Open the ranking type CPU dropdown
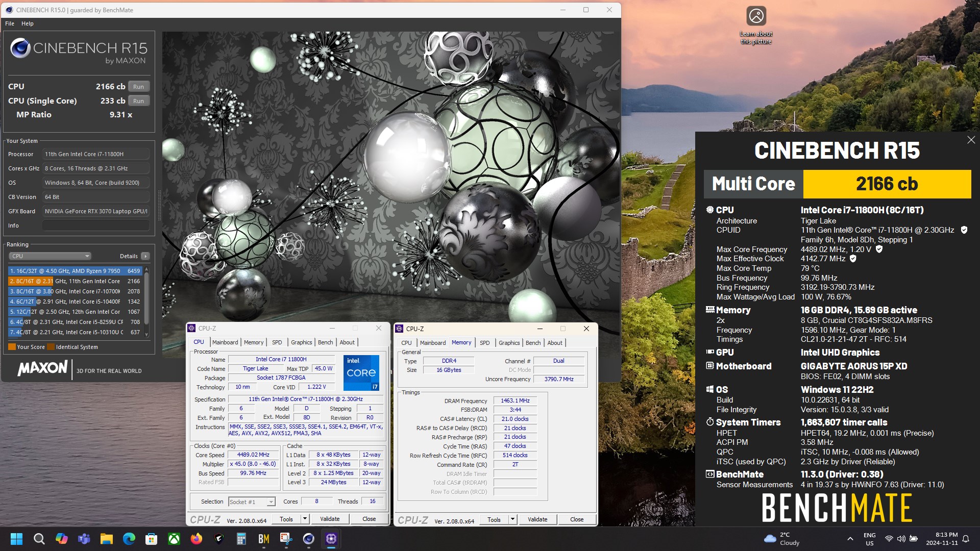The width and height of the screenshot is (980, 551). pos(50,256)
